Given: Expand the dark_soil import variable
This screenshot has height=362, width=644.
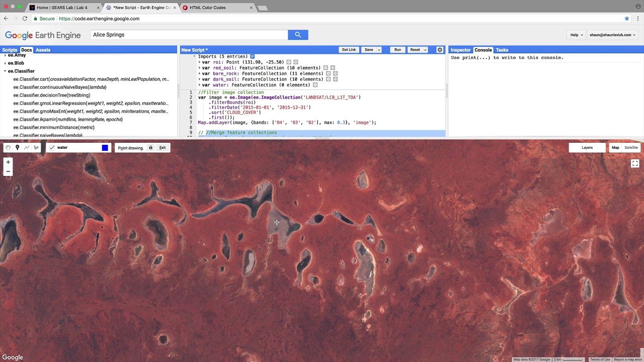Looking at the screenshot, I should (200, 79).
